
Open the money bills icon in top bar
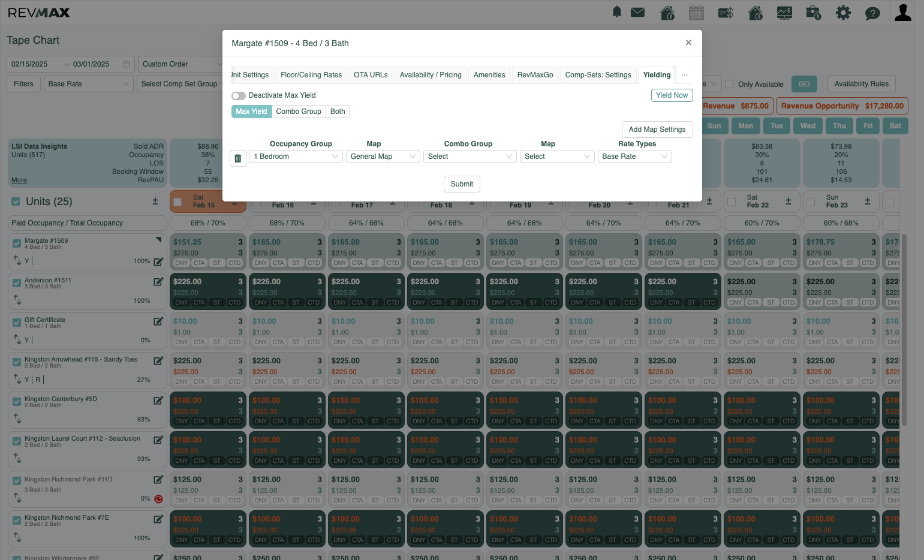tap(726, 12)
